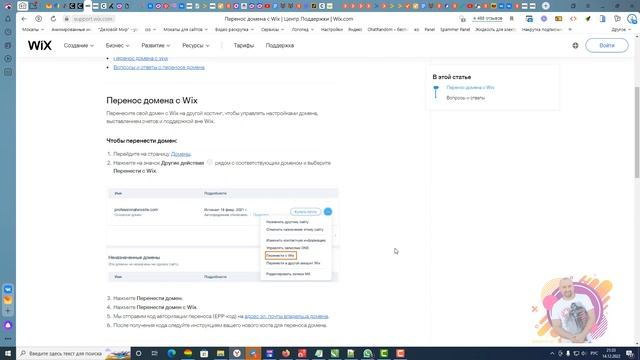Screen dimensions: 640x360
Task: Expand the Бизнес menu
Action: (117, 45)
